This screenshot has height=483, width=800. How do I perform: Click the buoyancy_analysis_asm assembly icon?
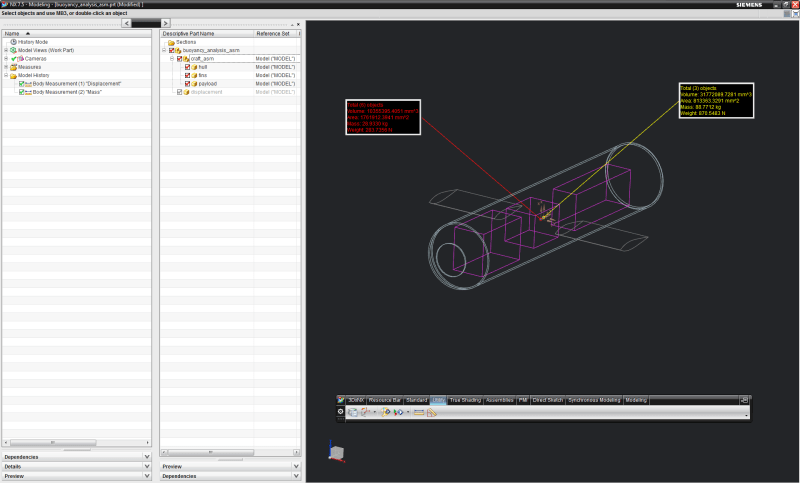(178, 50)
